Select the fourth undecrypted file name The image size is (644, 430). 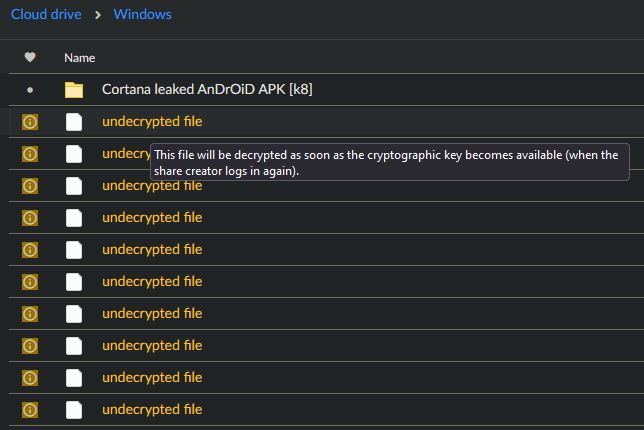(152, 218)
